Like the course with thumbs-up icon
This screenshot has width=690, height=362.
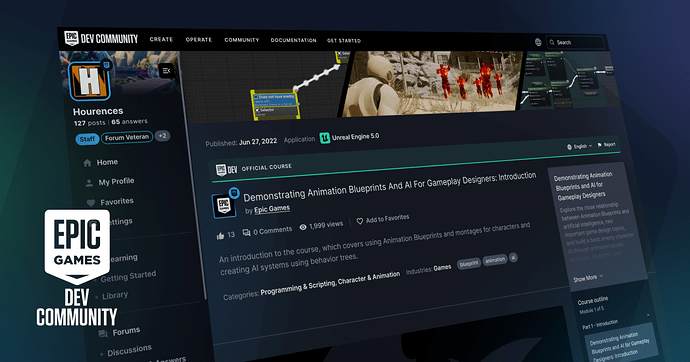[220, 236]
